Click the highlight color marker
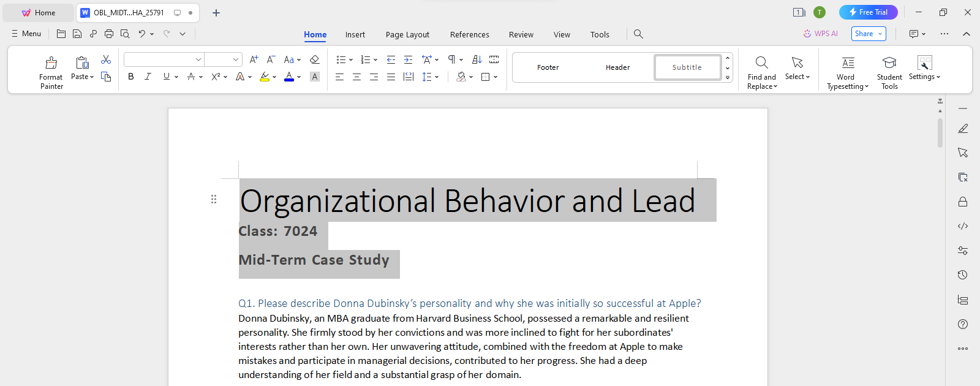 tap(265, 77)
